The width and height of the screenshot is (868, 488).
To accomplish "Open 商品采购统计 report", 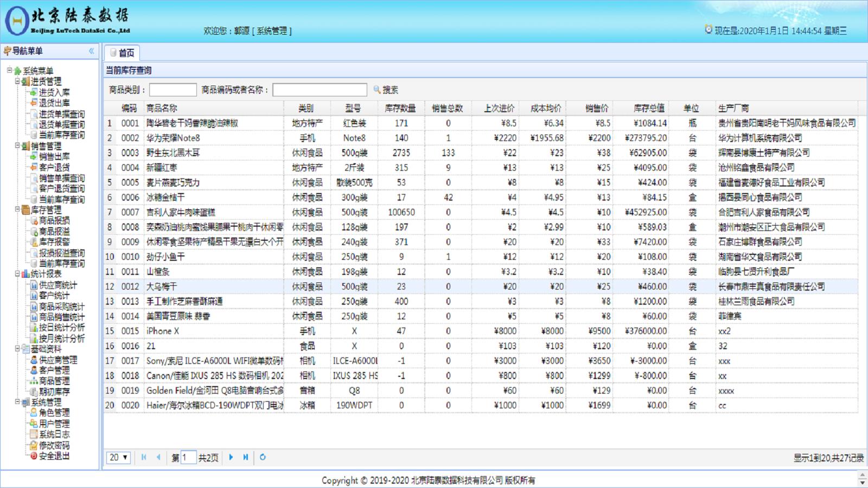I will (62, 306).
